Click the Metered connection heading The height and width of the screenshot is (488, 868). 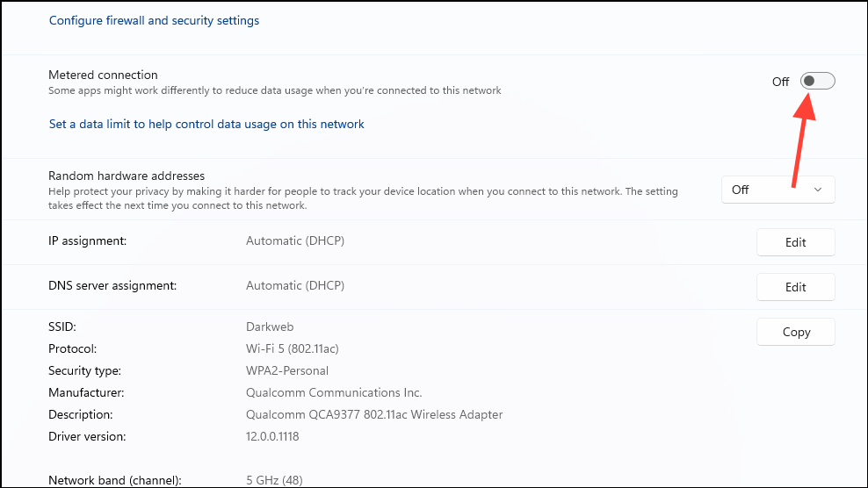[103, 75]
